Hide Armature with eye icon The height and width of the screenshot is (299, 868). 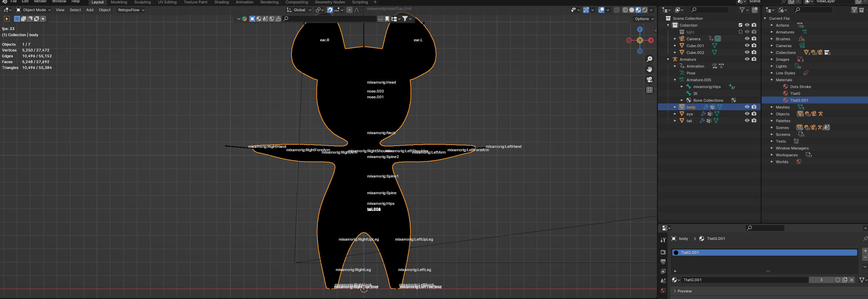click(x=747, y=59)
